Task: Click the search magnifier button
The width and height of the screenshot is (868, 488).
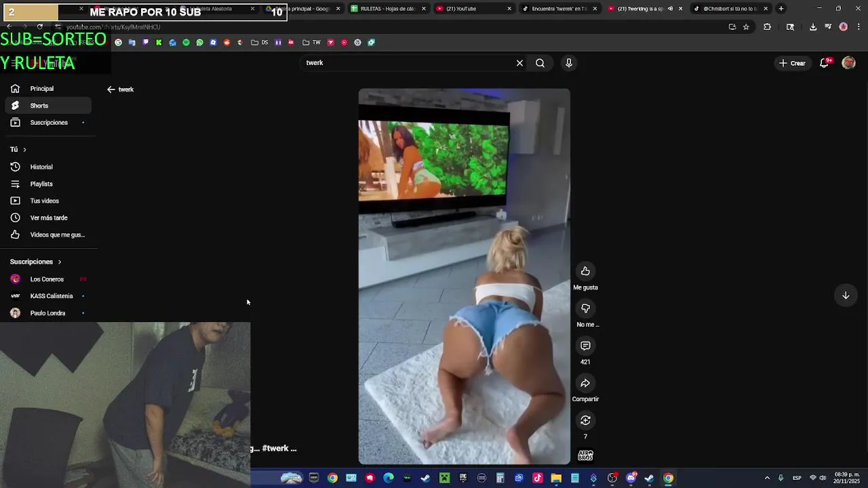Action: (540, 63)
